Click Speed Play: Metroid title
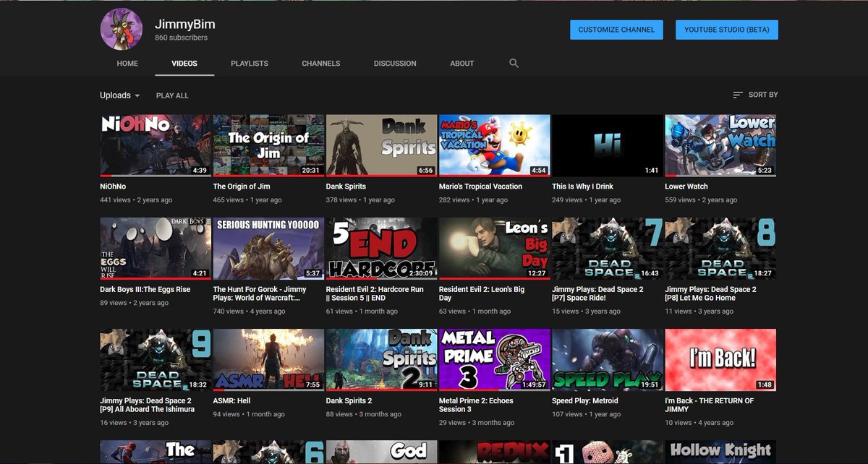Screen dimensions: 868x464 coord(586,400)
